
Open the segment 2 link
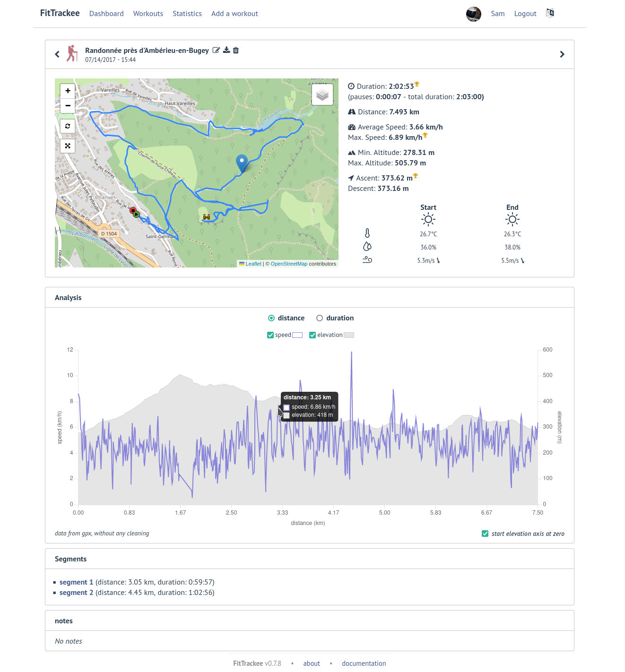(x=76, y=593)
